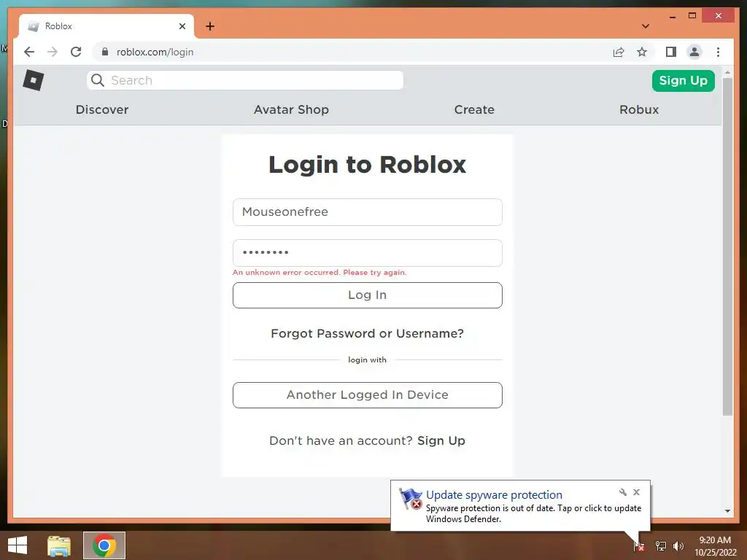
Task: Open Chrome's three-dot menu
Action: [x=718, y=52]
